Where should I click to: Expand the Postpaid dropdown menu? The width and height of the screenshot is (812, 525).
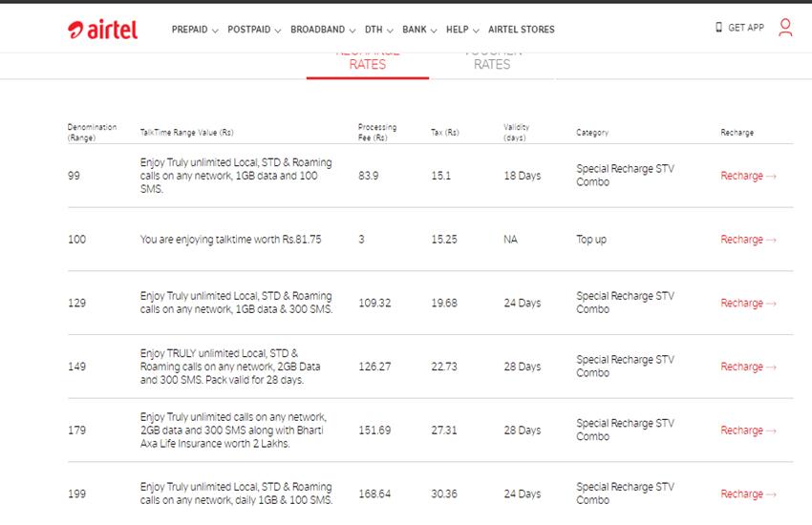tap(253, 30)
